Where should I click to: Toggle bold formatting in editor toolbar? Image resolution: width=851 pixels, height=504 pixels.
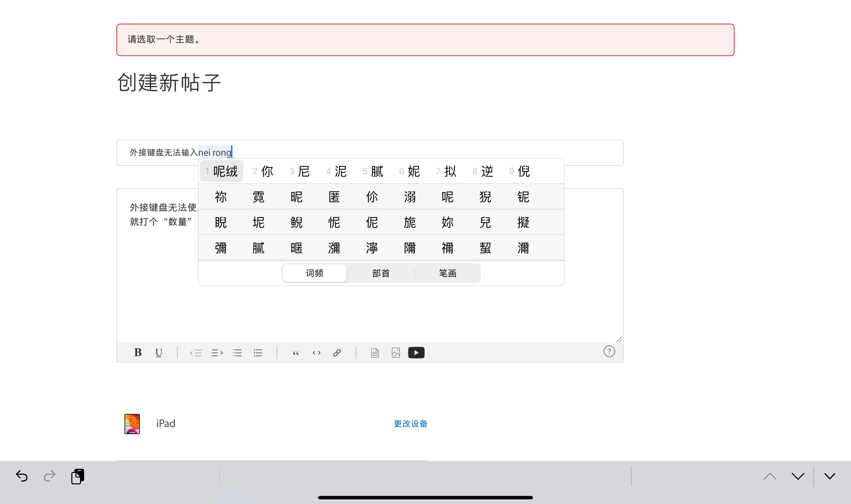coord(138,353)
